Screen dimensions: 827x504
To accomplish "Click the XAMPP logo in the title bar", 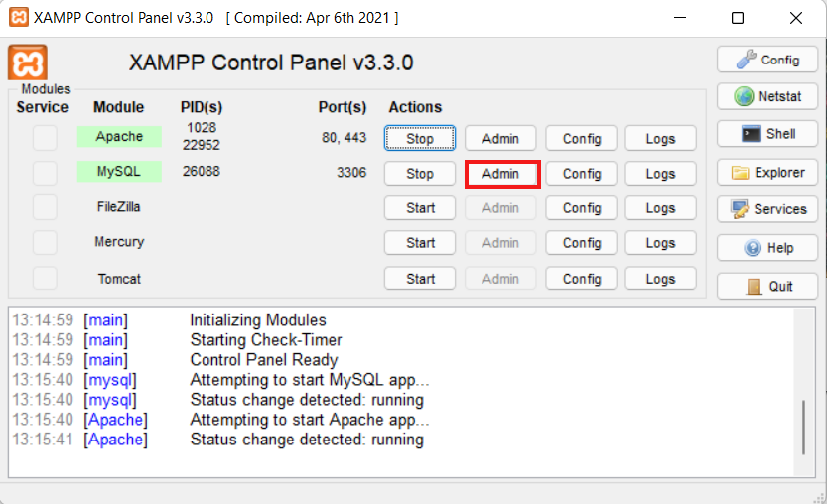I will click(19, 18).
